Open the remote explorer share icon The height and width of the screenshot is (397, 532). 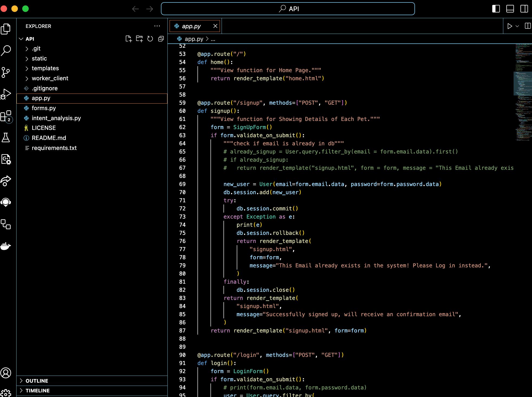6,181
